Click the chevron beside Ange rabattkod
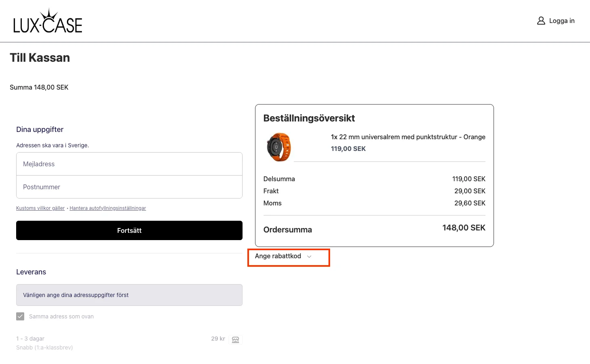 (309, 257)
